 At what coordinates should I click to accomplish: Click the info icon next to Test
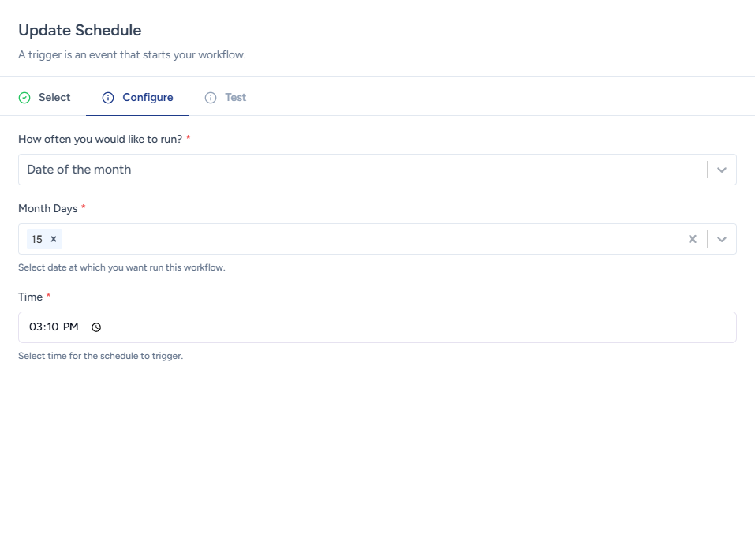211,98
